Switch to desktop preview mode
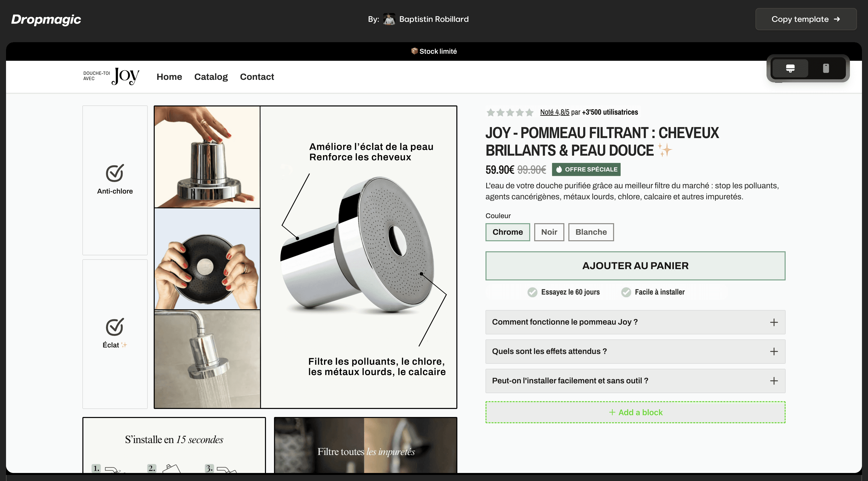868x481 pixels. (790, 68)
